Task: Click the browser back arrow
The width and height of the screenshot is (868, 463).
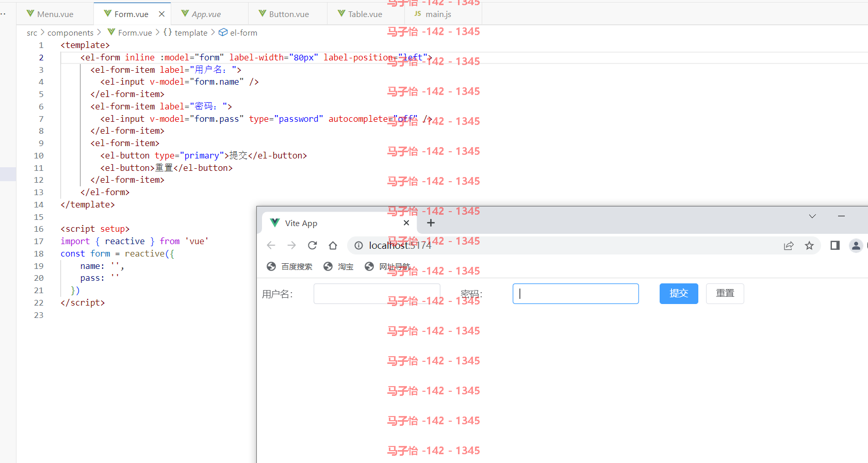Action: (271, 245)
